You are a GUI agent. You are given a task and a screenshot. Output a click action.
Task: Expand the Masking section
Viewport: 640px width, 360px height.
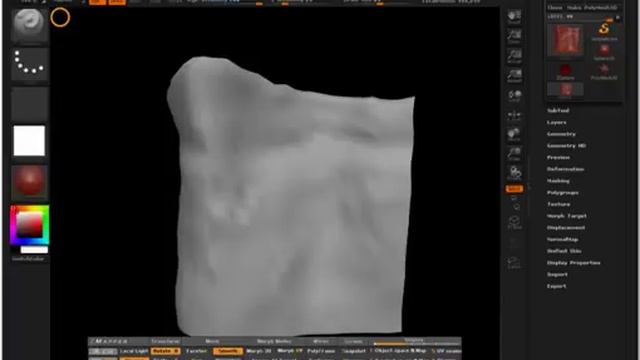tap(558, 181)
